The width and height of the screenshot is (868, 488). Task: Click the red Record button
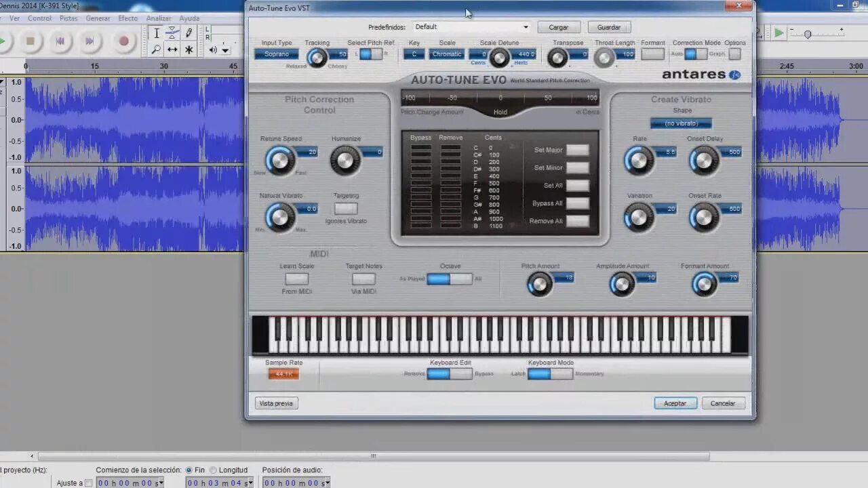coord(123,41)
